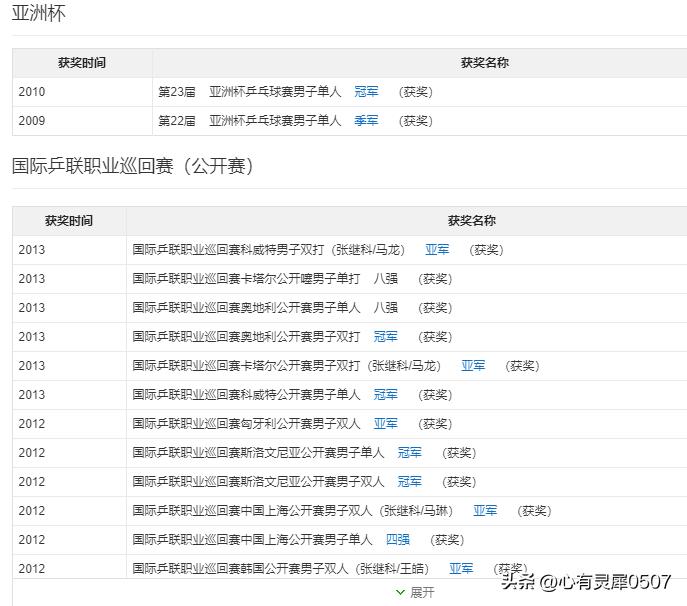Open the 冠军 link in 奥地利公开赛男子双打 row

click(x=386, y=337)
